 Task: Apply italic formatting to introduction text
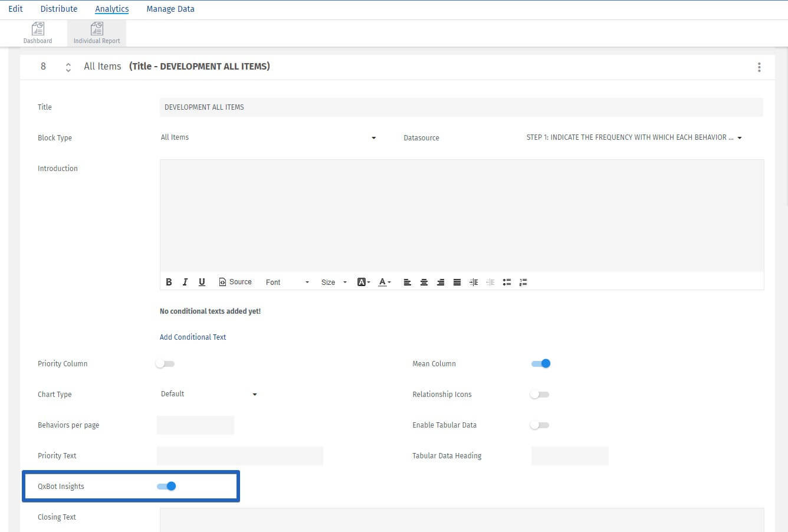[185, 282]
